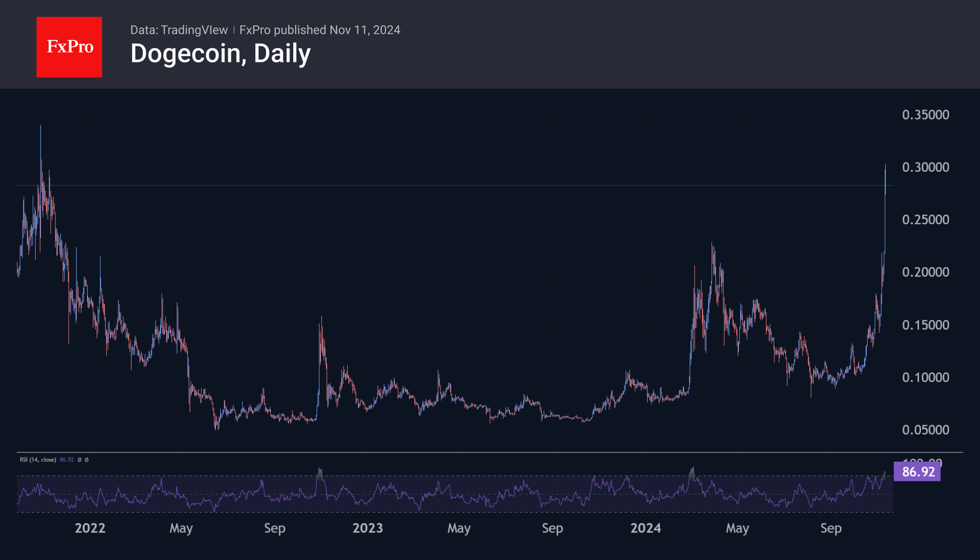Image resolution: width=980 pixels, height=560 pixels.
Task: Click the 0.20000 price axis label
Action: (x=925, y=272)
